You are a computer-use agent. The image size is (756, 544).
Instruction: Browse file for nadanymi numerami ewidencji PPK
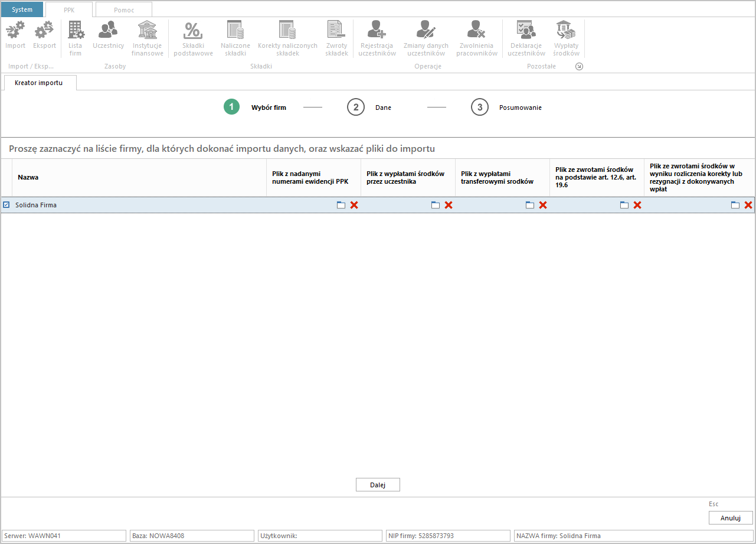pyautogui.click(x=341, y=205)
